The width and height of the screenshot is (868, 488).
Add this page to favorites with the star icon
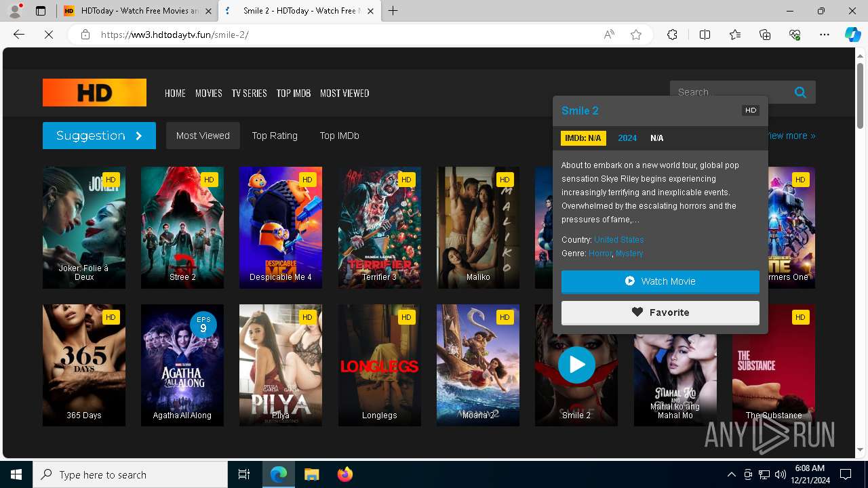click(636, 35)
